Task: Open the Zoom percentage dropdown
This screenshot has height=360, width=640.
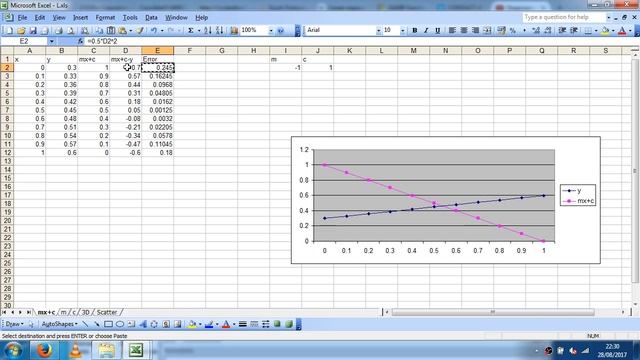Action: click(x=271, y=31)
